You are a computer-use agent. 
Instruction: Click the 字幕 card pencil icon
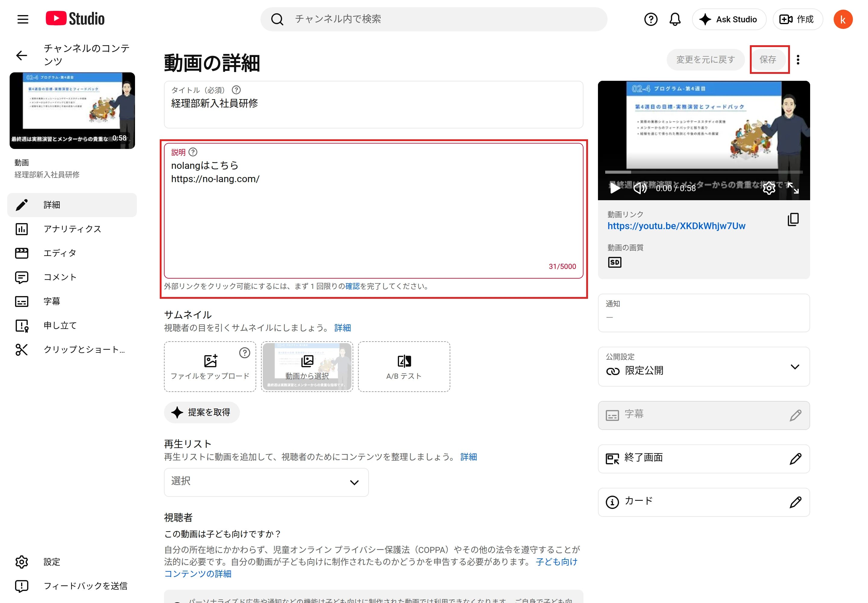(x=795, y=415)
